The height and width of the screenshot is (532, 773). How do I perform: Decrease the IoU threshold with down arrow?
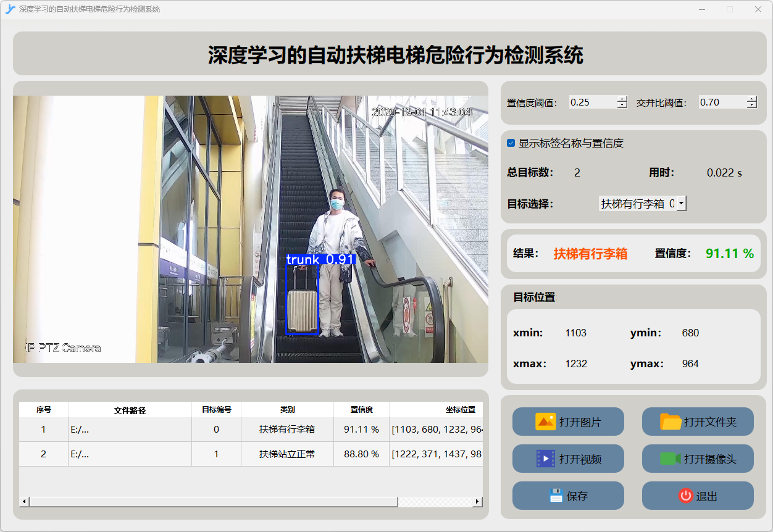[x=751, y=106]
